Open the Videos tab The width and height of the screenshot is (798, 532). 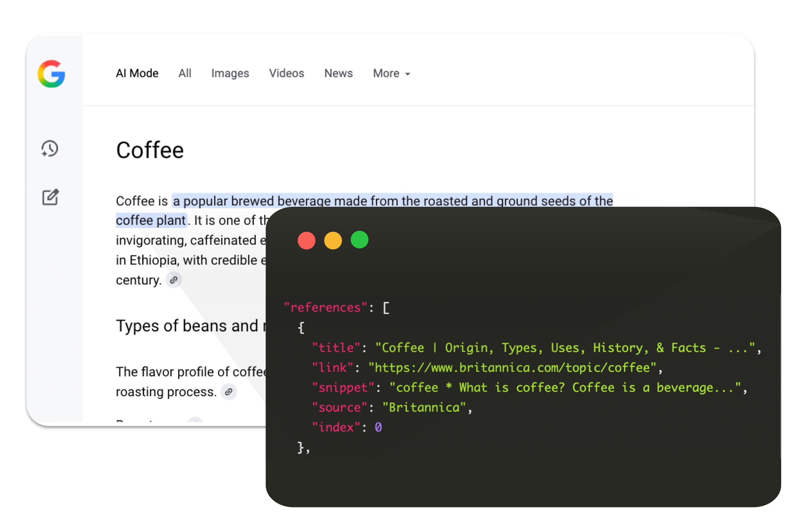[x=286, y=73]
